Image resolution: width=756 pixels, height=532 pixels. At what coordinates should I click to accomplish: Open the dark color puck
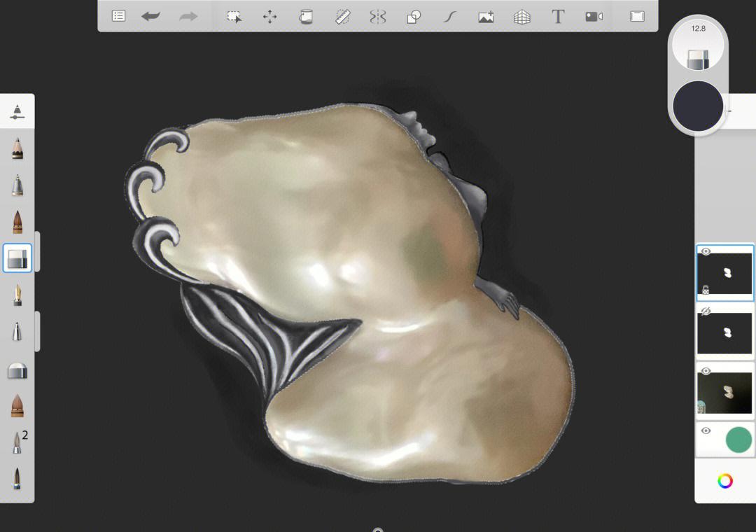point(698,106)
